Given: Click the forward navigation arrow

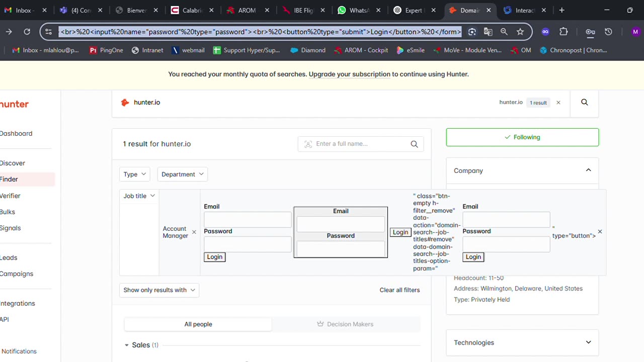Looking at the screenshot, I should click(9, 32).
